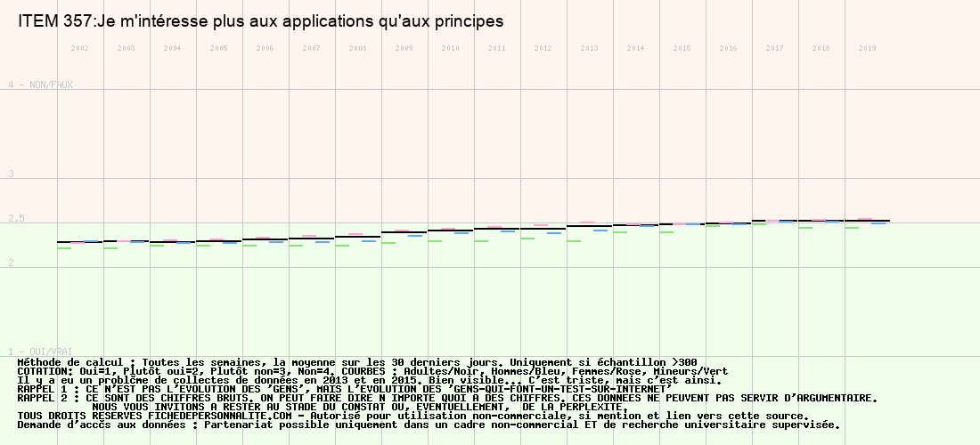Click the green minors line segment for 2018
Viewport: 980px width, 445px height.
[x=805, y=228]
